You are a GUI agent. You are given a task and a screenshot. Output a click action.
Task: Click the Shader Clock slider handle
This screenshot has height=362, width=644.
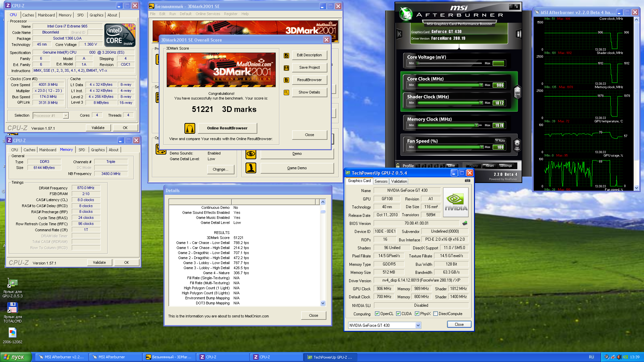(x=481, y=103)
